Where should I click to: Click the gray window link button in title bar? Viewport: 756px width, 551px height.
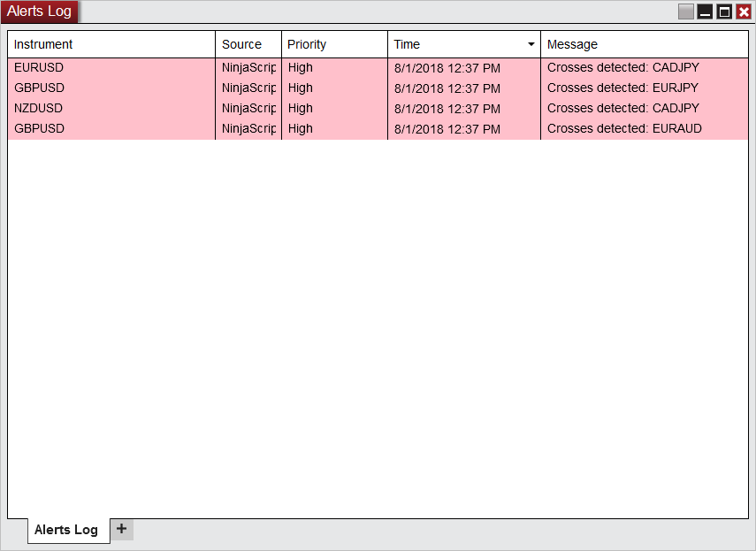[x=685, y=11]
